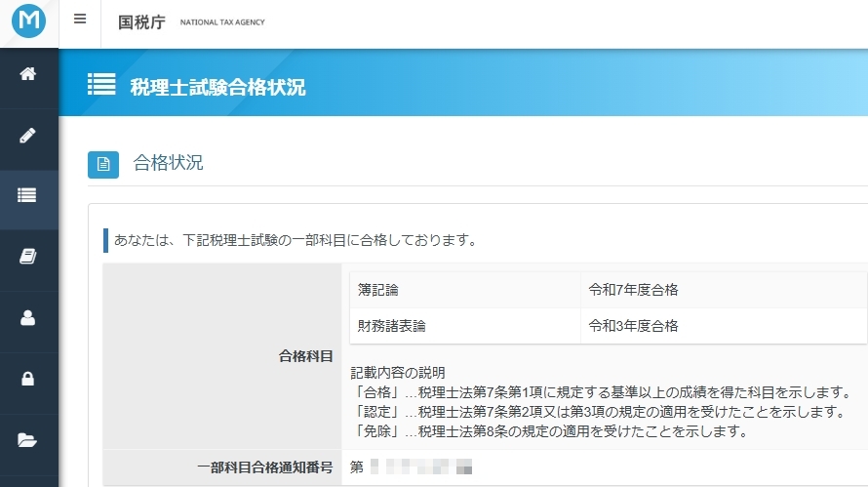Select the list icon in the sidebar

pyautogui.click(x=28, y=195)
